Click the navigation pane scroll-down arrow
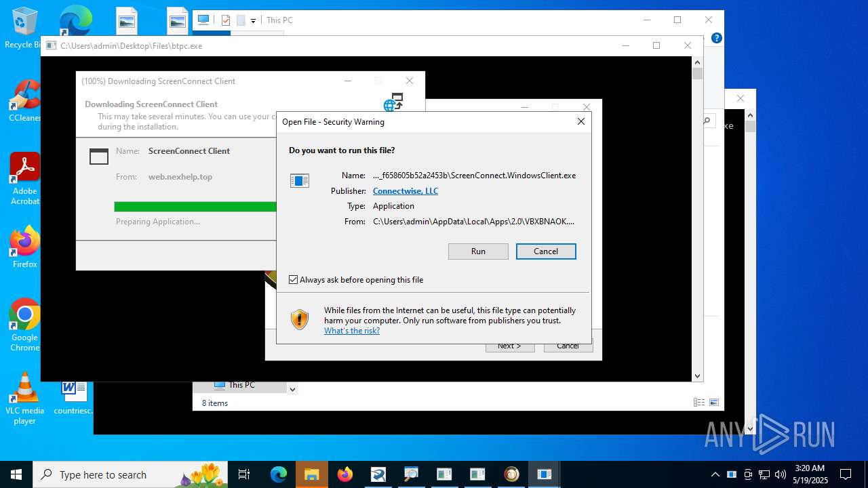Image resolution: width=868 pixels, height=488 pixels. (x=292, y=389)
